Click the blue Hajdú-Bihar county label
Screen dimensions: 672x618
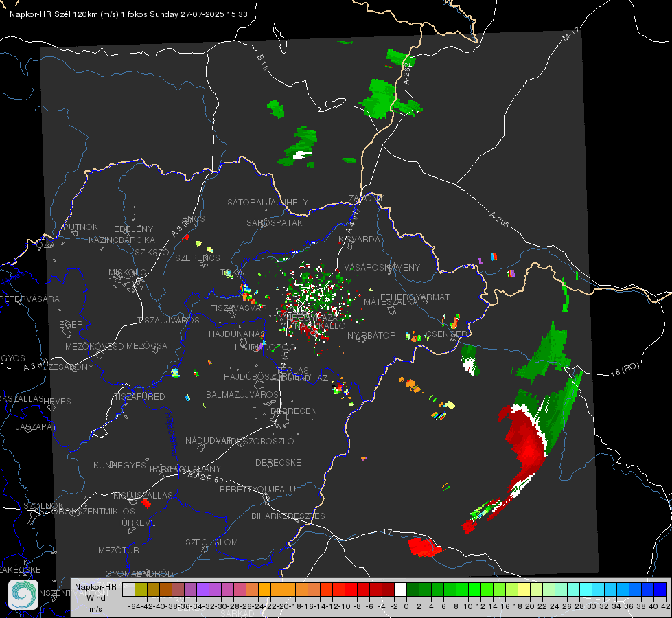(x=171, y=433)
